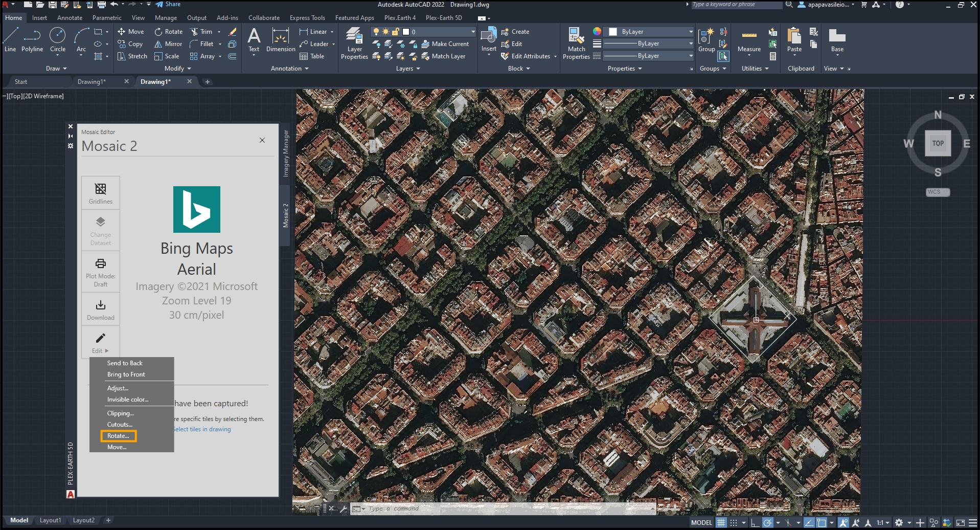Select the Polyline tool
Viewport: 980px width, 530px height.
[32, 40]
